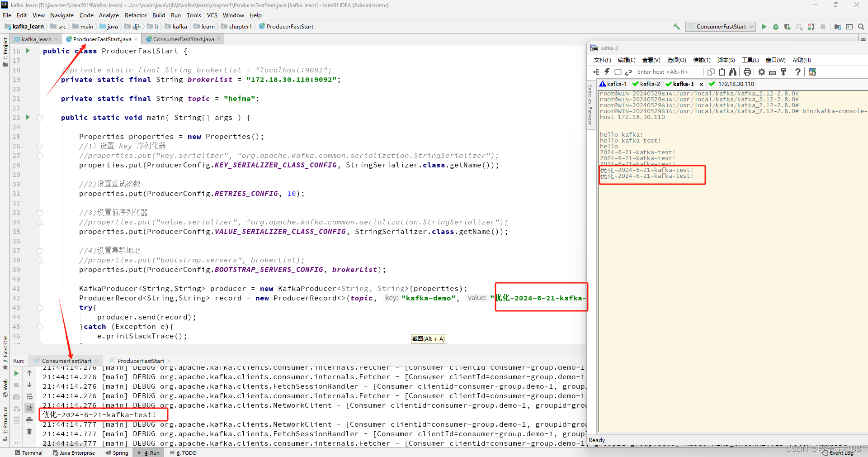Open the VCS menu
868x457 pixels.
click(x=212, y=15)
